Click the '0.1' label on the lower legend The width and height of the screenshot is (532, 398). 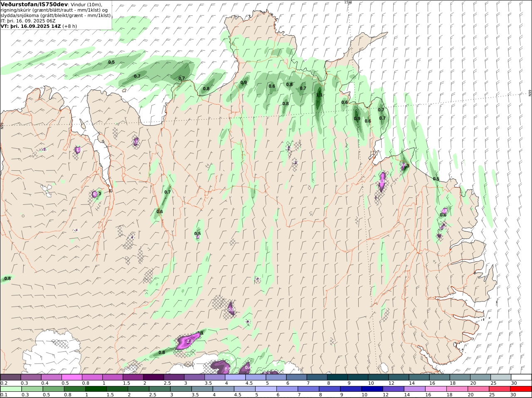(x=4, y=395)
